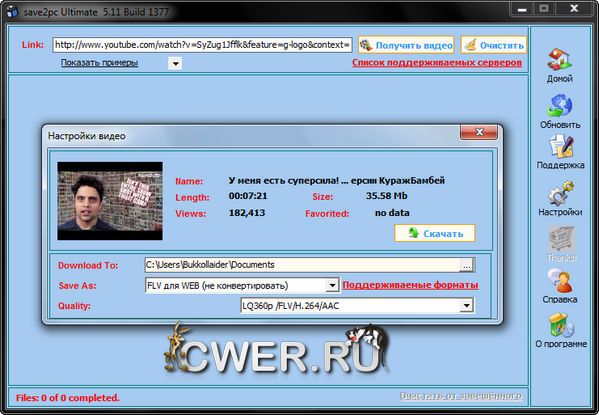Click Получить видео button
Screen dimensions: 599x415
point(406,45)
